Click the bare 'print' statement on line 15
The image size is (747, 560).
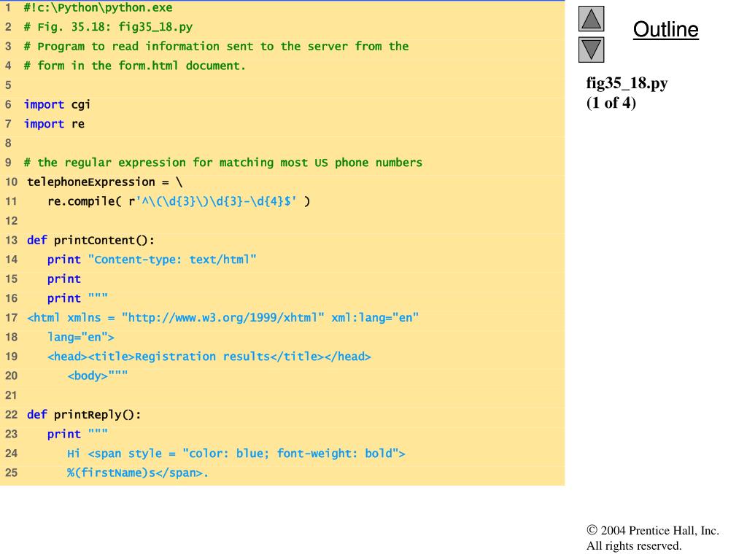click(64, 279)
